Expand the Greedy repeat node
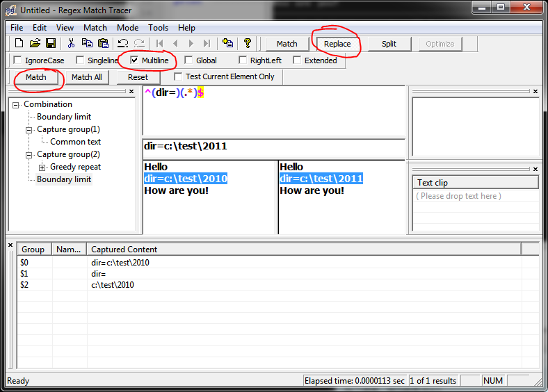The width and height of the screenshot is (548, 392). (42, 168)
